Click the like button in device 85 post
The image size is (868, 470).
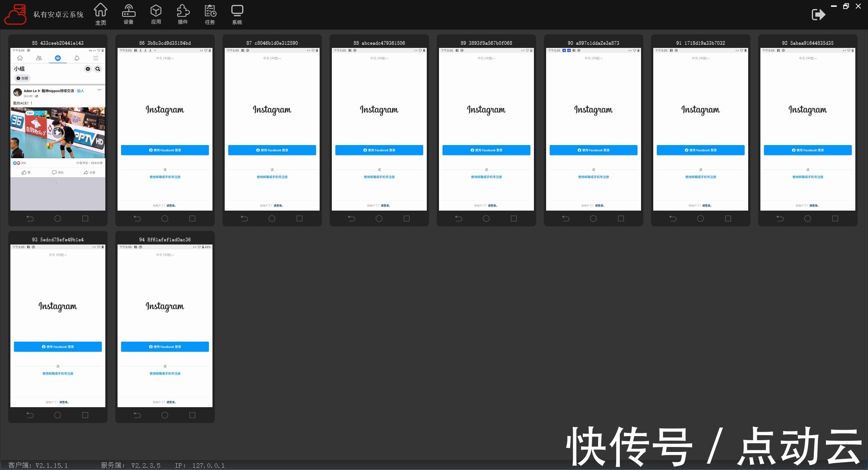click(x=26, y=173)
